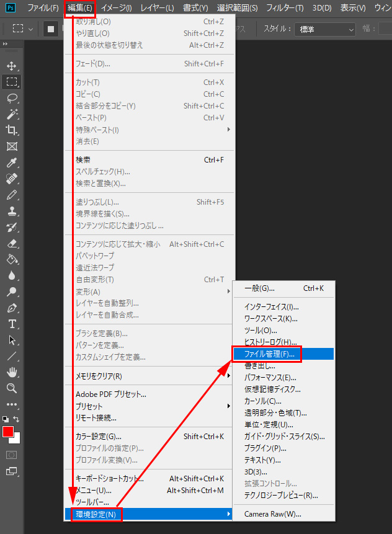
Task: Open the 選択範囲(S) menu
Action: click(238, 8)
